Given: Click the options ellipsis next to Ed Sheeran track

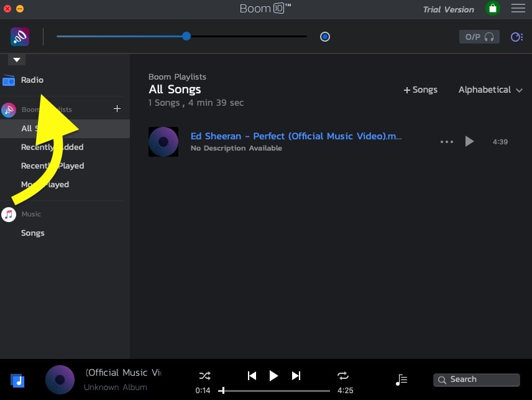Looking at the screenshot, I should (x=446, y=142).
